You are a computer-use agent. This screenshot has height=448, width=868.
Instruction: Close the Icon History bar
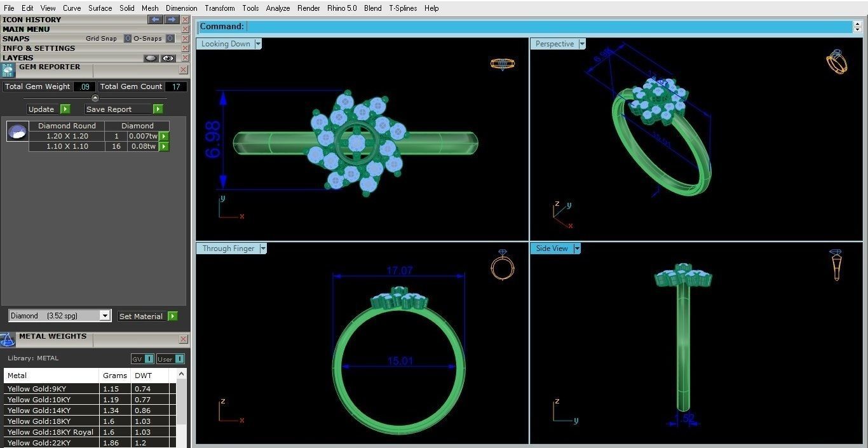tap(185, 20)
